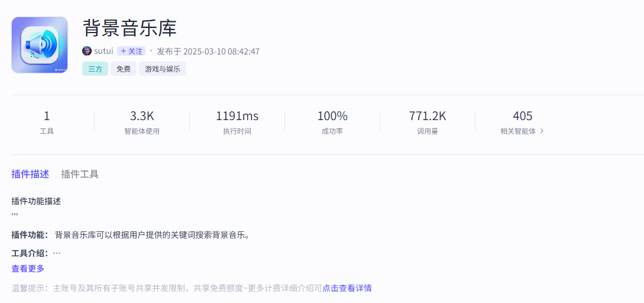The width and height of the screenshot is (644, 303).
Task: Select the 三方 tag
Action: click(x=95, y=69)
